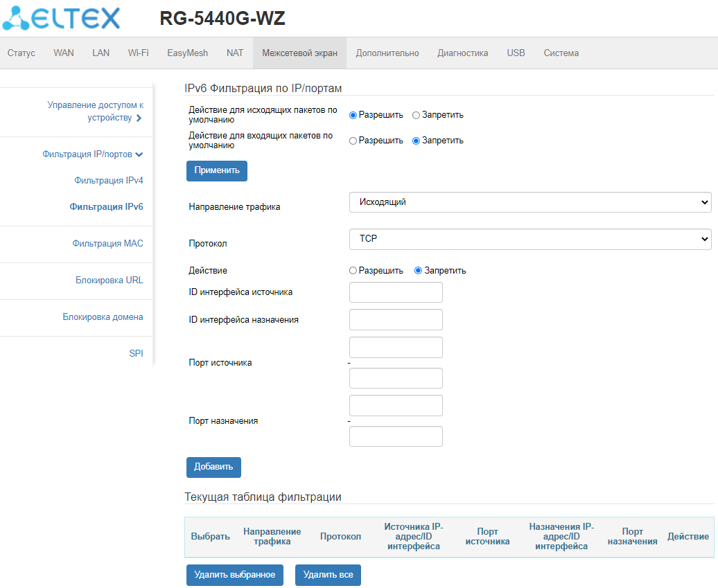Open the MAC filtering sidebar link

point(107,244)
